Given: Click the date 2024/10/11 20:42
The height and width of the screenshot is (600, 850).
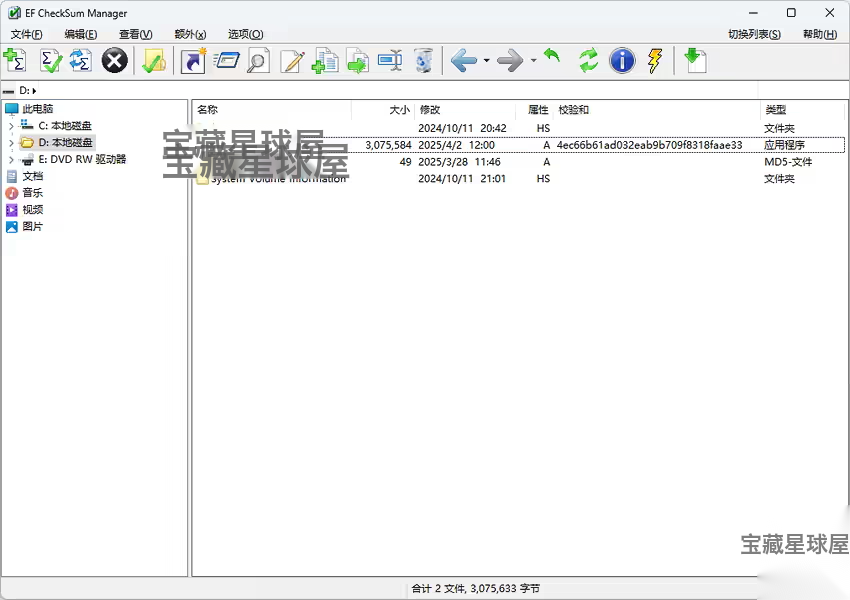Looking at the screenshot, I should coord(462,128).
